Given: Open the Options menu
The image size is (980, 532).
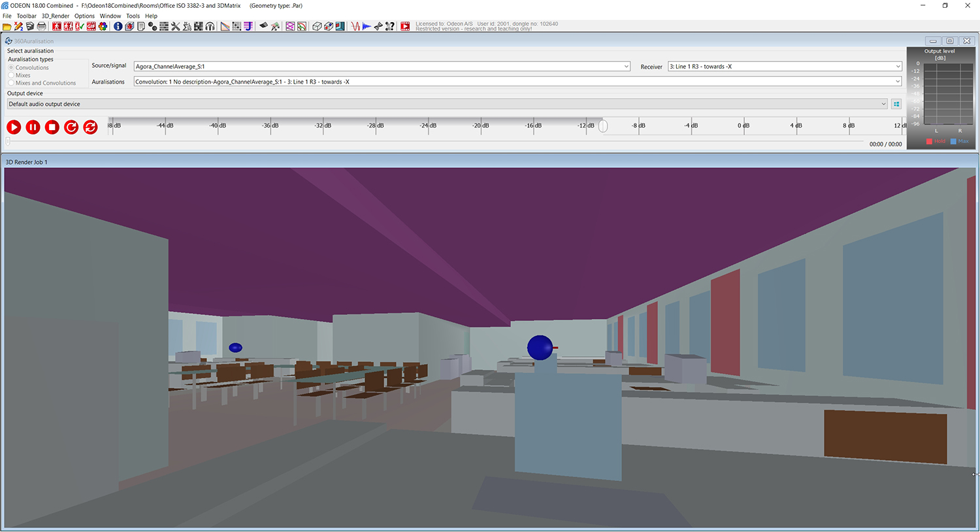Looking at the screenshot, I should coord(84,16).
